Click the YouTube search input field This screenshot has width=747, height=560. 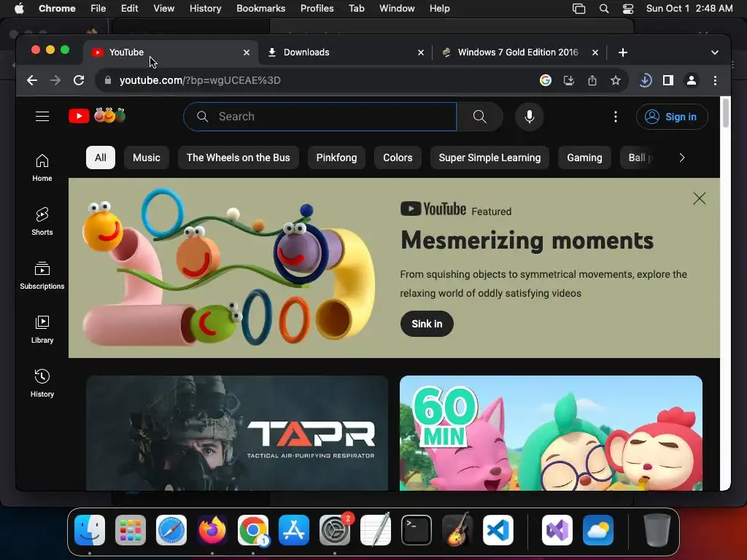(320, 117)
